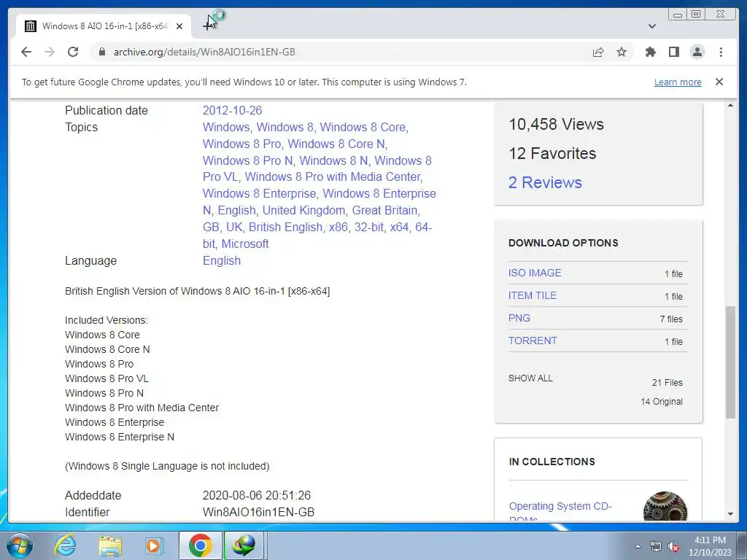Screen dimensions: 747x560
Task: Open the Windows 8 Pro VL topic link
Action: coord(318,168)
